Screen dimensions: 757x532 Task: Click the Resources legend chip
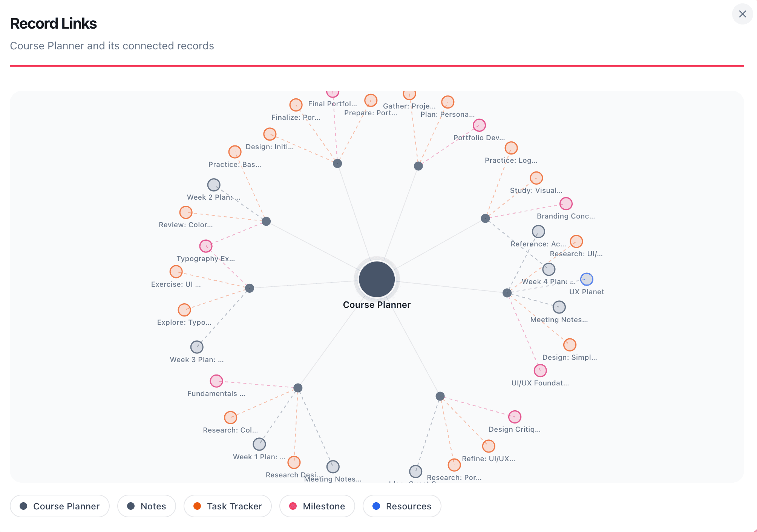tap(401, 506)
